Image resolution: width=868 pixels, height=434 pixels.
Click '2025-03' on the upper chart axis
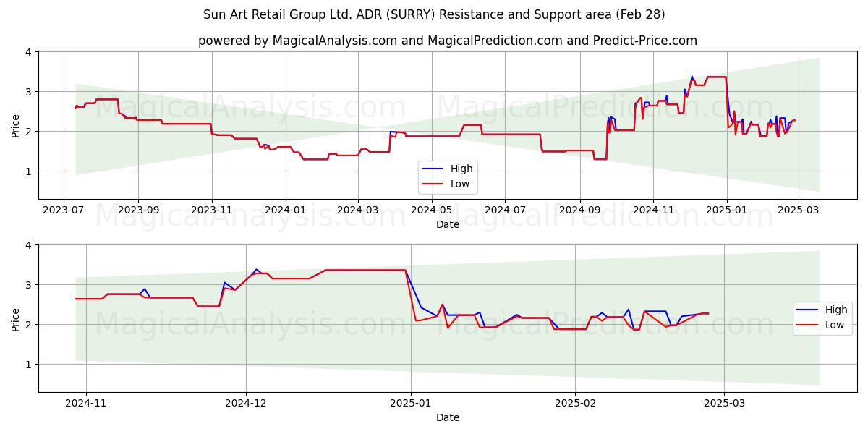798,210
